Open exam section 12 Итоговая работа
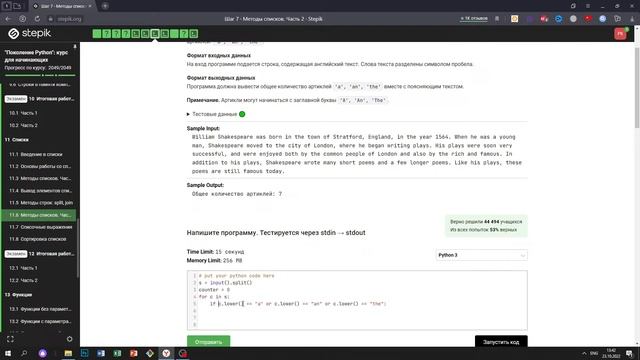 (40, 254)
